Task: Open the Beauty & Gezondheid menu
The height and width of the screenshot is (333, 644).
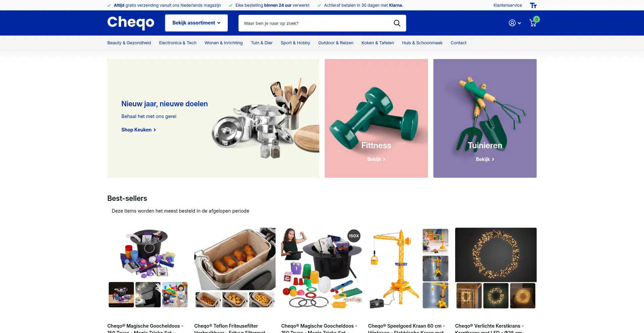Action: tap(129, 43)
